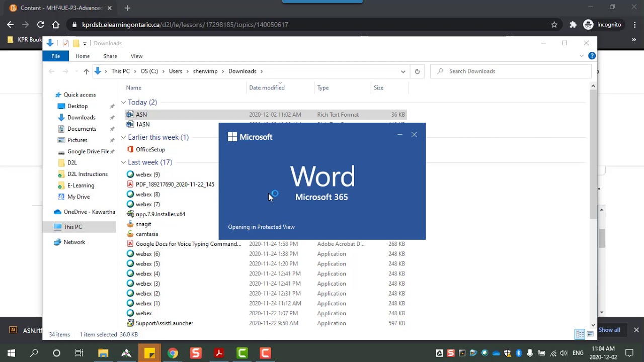Expand the ribbon with the chevron

coord(582,56)
